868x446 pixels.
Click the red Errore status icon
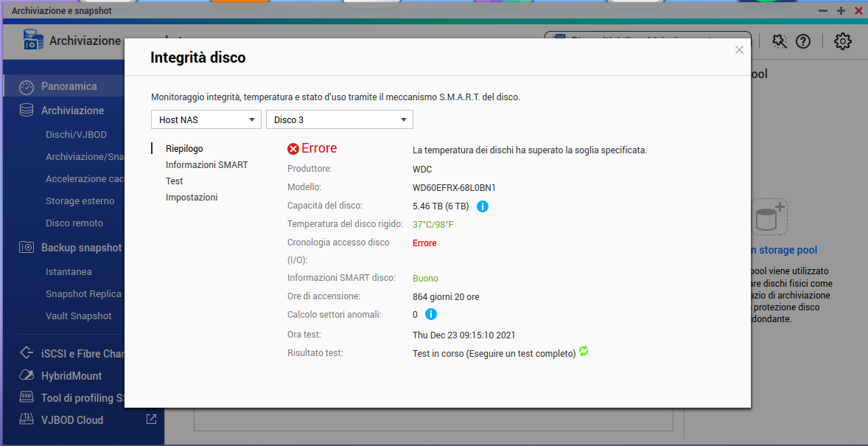pyautogui.click(x=293, y=149)
